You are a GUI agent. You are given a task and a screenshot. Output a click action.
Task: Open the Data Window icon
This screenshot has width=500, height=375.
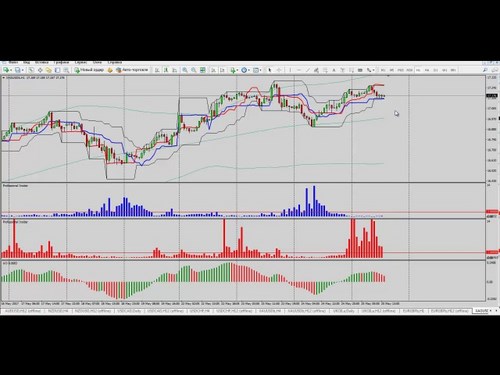click(x=40, y=70)
